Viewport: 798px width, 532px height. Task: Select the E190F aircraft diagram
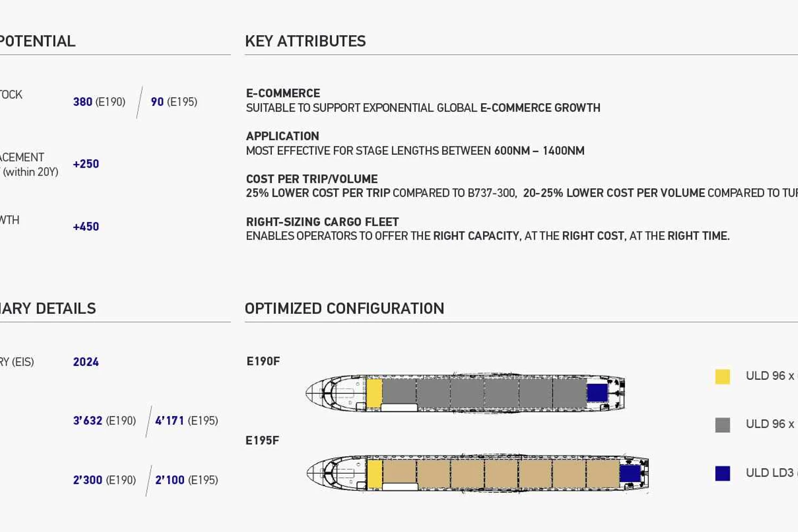[465, 393]
